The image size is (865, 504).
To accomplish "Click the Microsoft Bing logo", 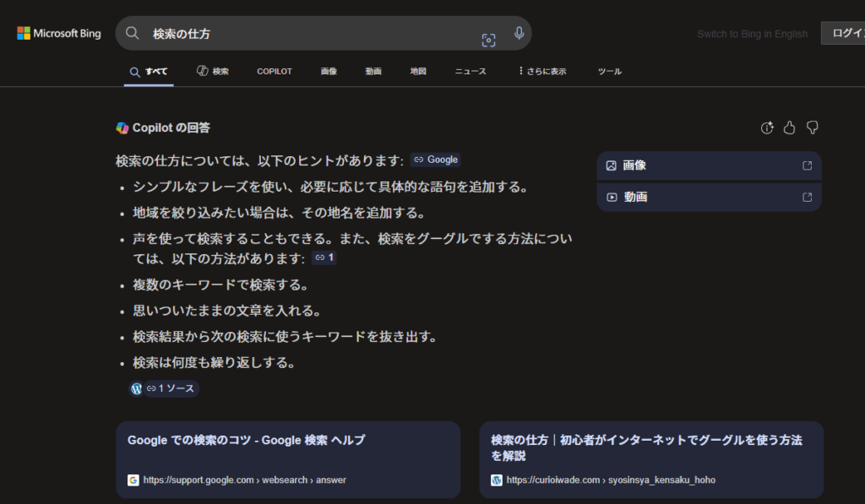I will (x=59, y=34).
